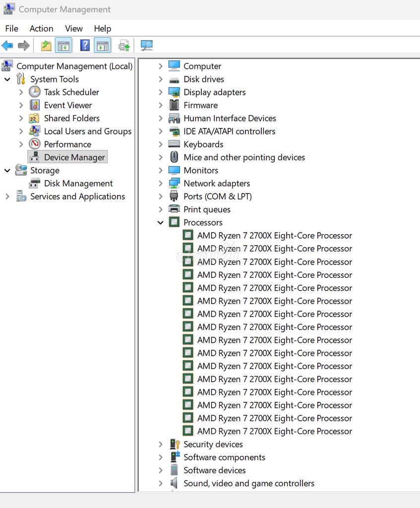Expand Services and Applications node

(x=7, y=196)
